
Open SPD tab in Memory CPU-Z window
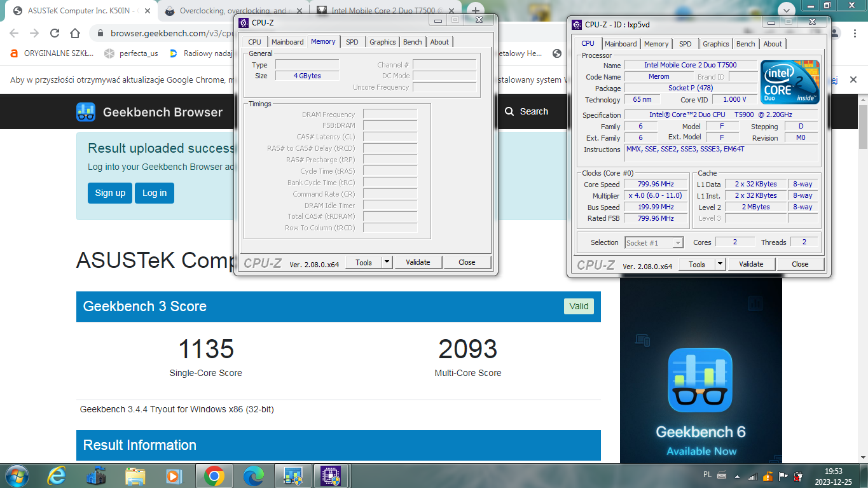352,42
